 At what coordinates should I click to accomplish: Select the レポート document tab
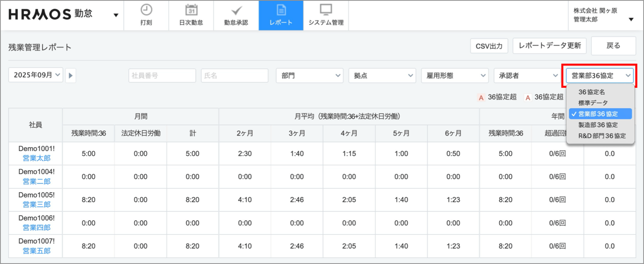(281, 15)
